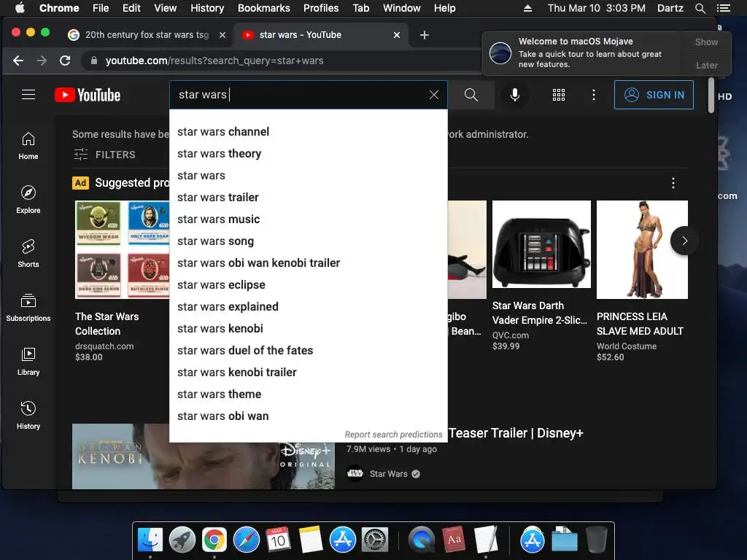Open the Apple menu
Screen dimensions: 747x560
pyautogui.click(x=20, y=8)
